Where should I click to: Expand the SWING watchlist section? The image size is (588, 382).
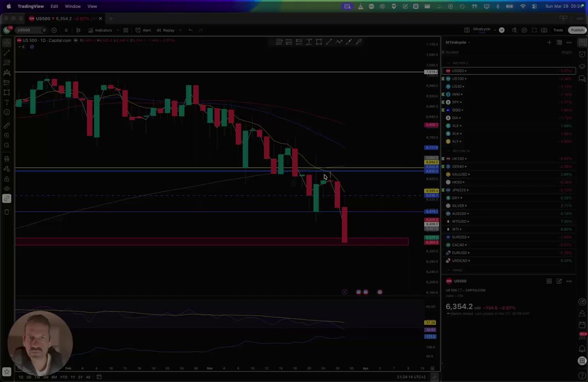click(448, 270)
